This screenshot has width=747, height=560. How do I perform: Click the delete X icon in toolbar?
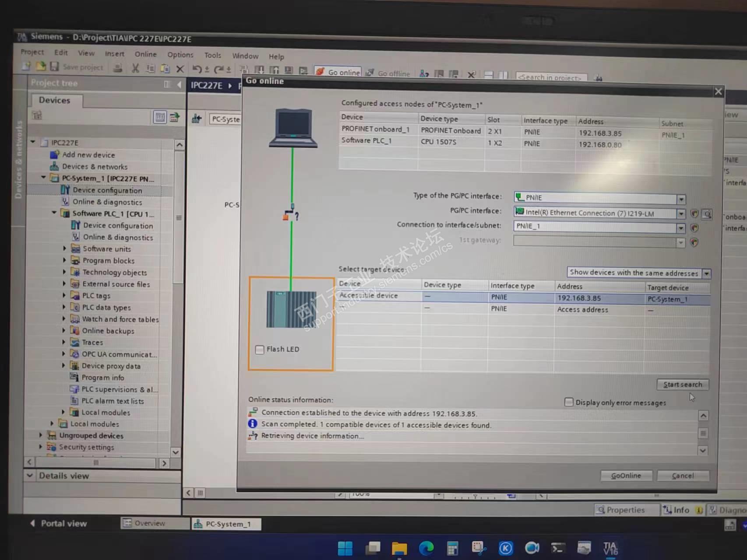180,69
